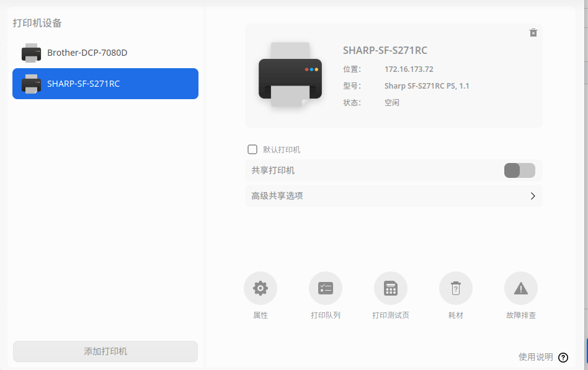The width and height of the screenshot is (588, 370).
Task: Click the large SHARP printer image
Action: tap(290, 75)
